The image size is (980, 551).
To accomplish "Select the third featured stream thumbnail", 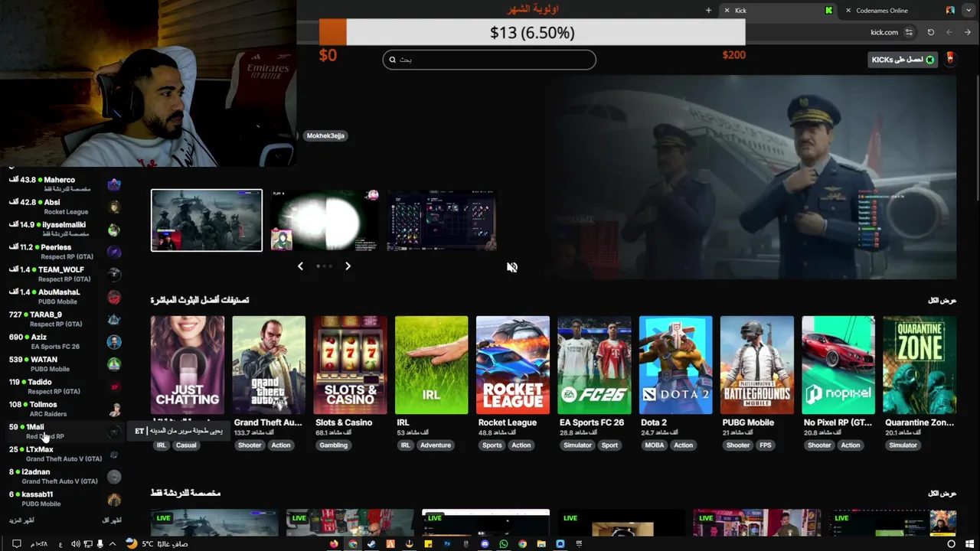I will (x=442, y=220).
